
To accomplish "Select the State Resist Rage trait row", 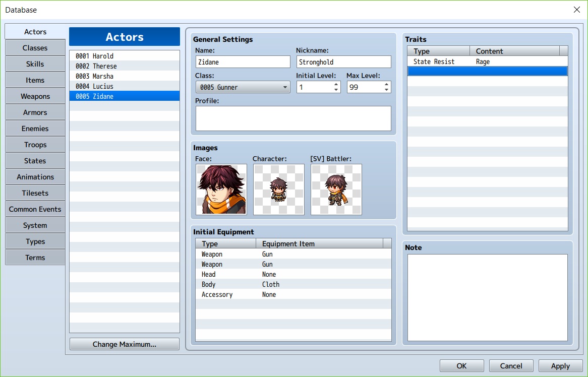I will (487, 61).
